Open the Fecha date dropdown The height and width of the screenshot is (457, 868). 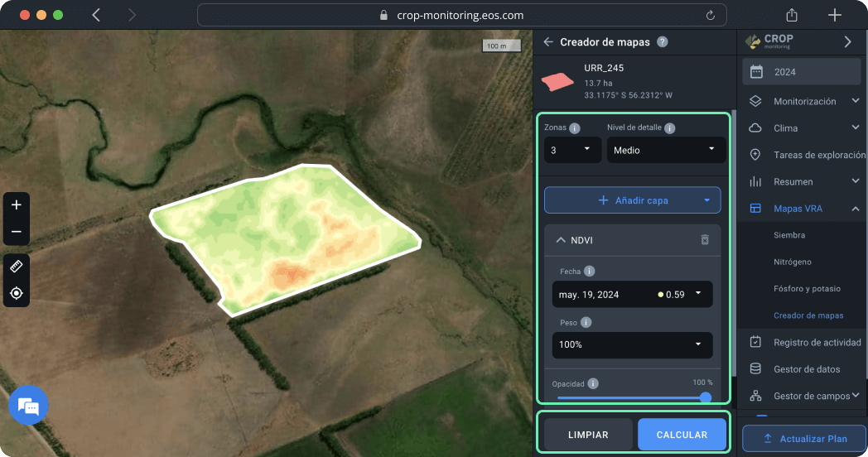pos(632,294)
